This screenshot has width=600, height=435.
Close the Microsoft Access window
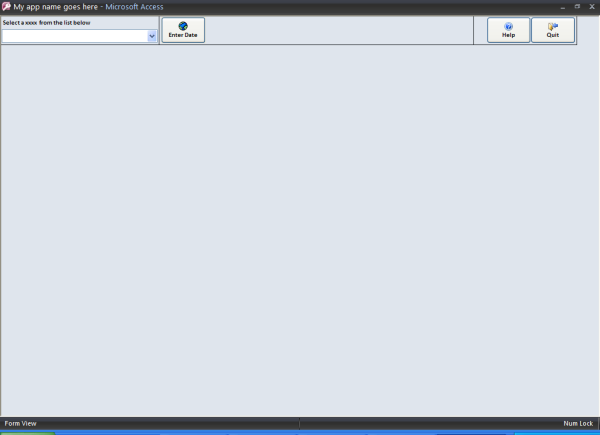pos(592,7)
